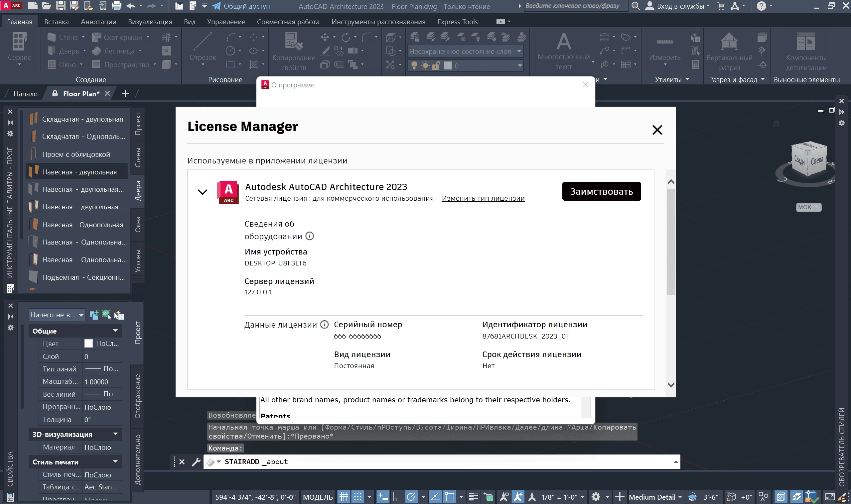The image size is (851, 504).
Task: Undo the last action with the arrow icon
Action: click(x=131, y=6)
